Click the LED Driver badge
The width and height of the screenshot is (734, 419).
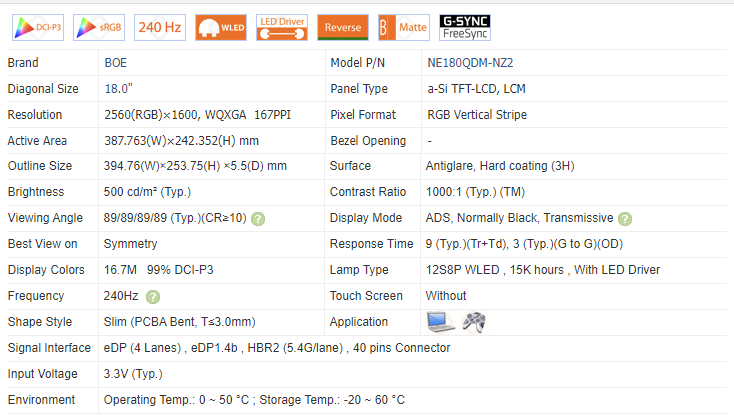click(x=282, y=28)
